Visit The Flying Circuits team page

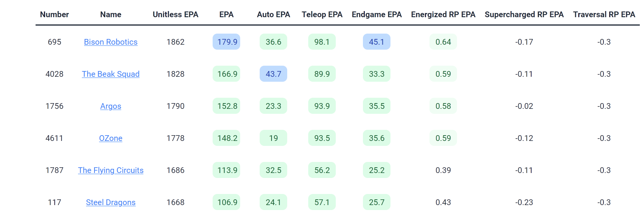tap(111, 170)
